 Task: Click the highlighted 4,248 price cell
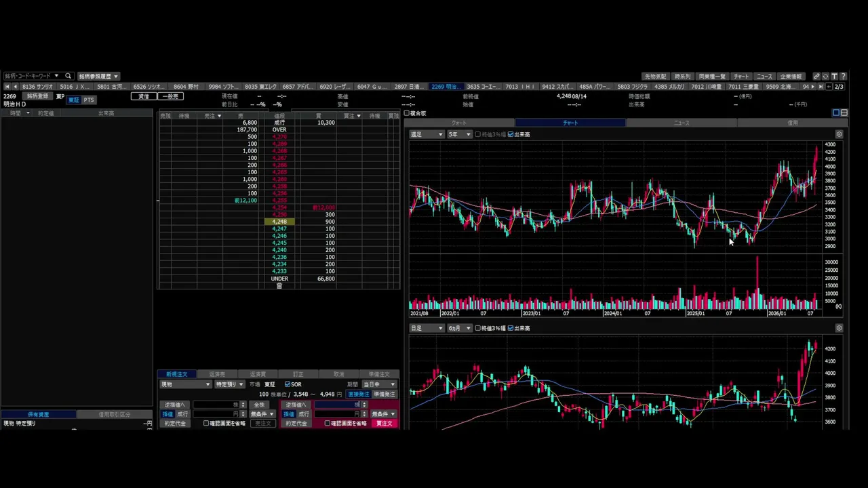(279, 222)
